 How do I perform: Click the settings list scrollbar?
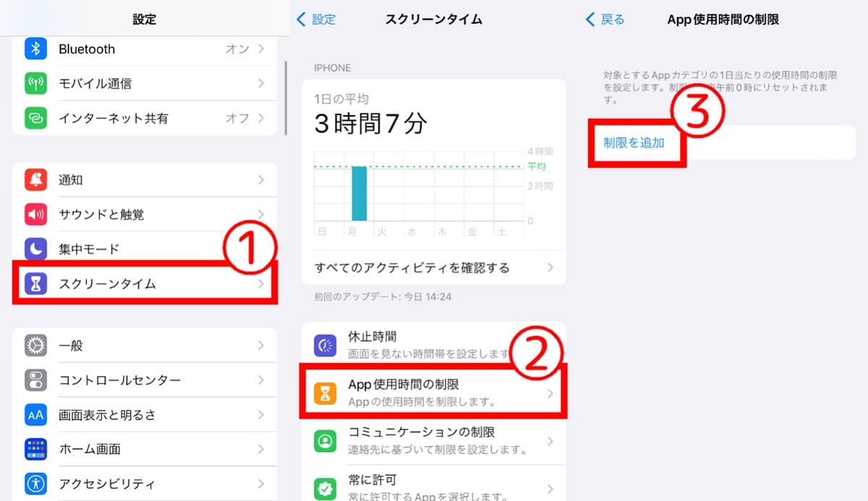coord(287,97)
